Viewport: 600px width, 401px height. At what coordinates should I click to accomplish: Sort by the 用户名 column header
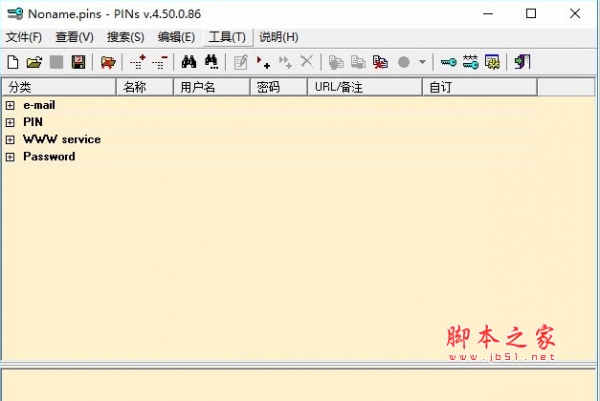tap(212, 87)
